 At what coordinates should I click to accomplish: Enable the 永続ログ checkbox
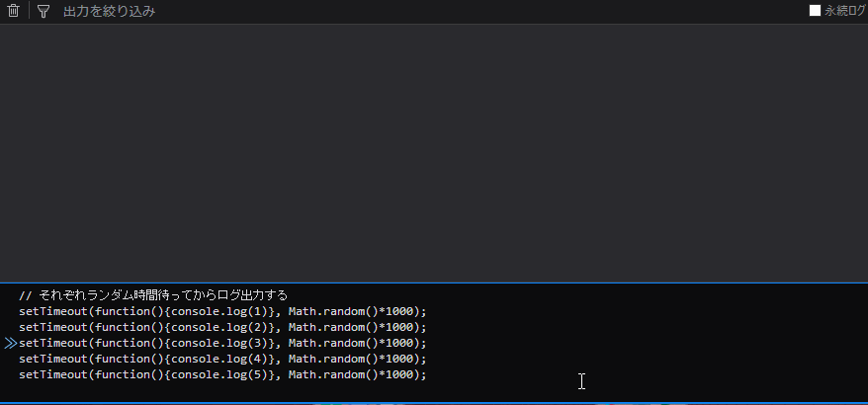click(x=815, y=11)
